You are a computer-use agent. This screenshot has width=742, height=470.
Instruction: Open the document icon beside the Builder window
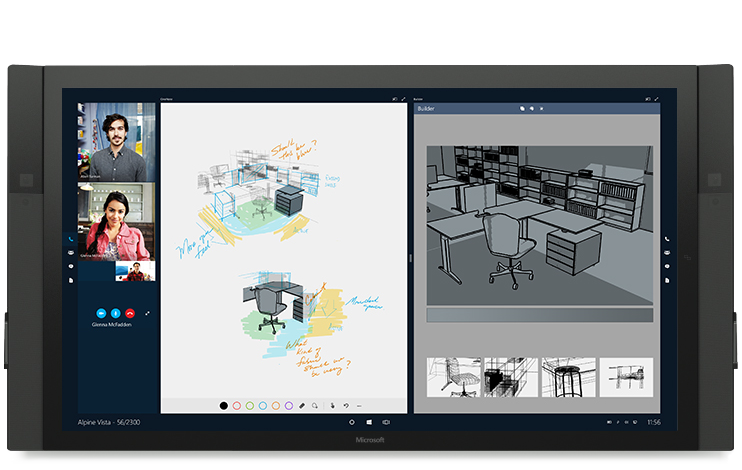point(667,280)
